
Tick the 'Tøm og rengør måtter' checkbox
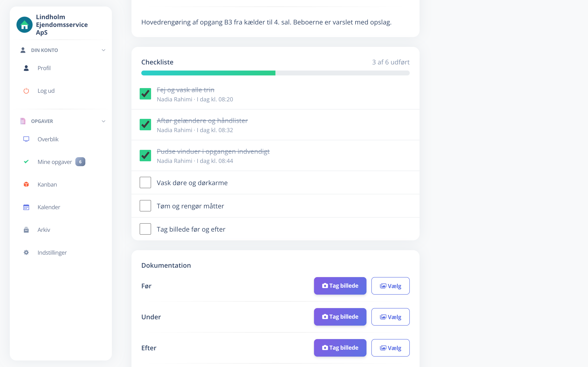click(145, 206)
